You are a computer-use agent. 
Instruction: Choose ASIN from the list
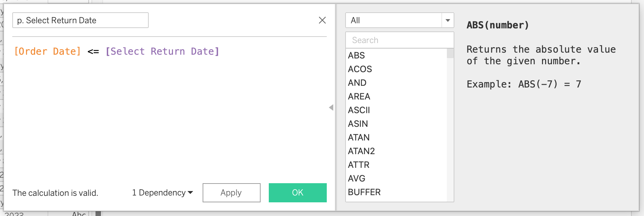pyautogui.click(x=358, y=124)
